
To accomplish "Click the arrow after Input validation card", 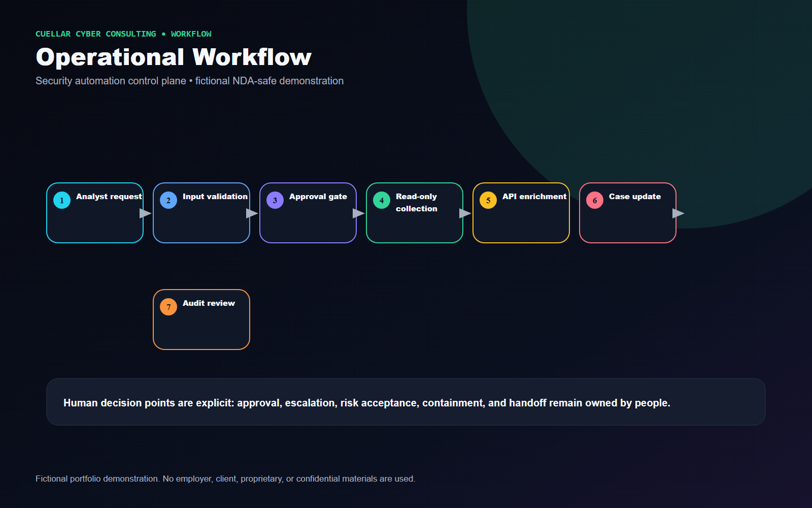I will [x=252, y=213].
